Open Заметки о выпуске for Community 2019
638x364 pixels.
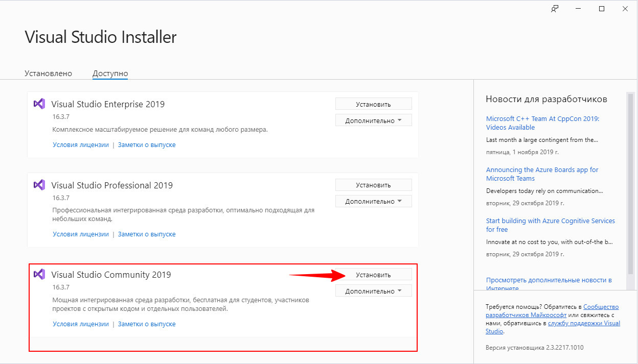click(x=147, y=324)
